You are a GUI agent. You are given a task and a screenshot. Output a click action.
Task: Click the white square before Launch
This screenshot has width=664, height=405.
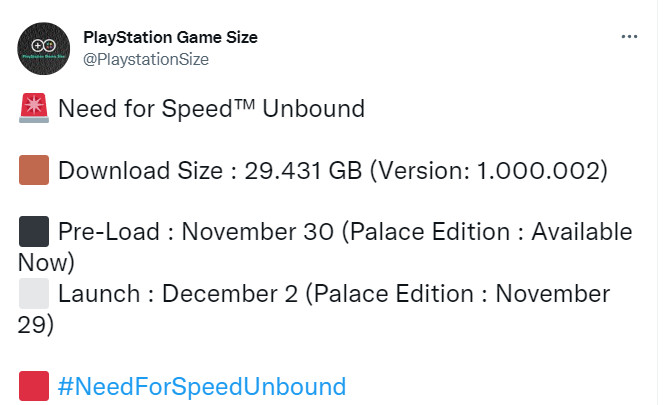point(34,294)
